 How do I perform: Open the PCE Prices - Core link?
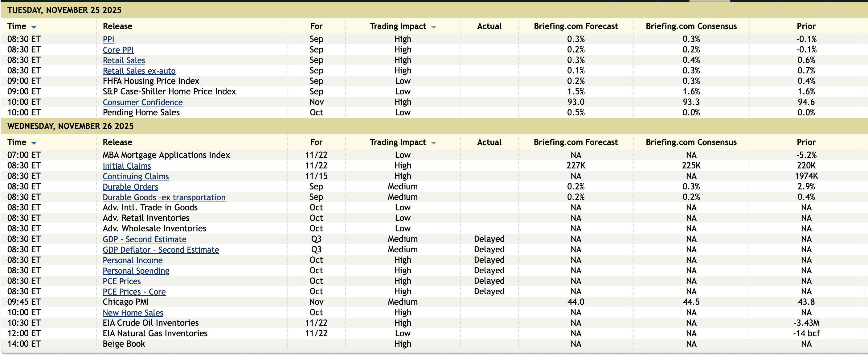click(x=134, y=292)
